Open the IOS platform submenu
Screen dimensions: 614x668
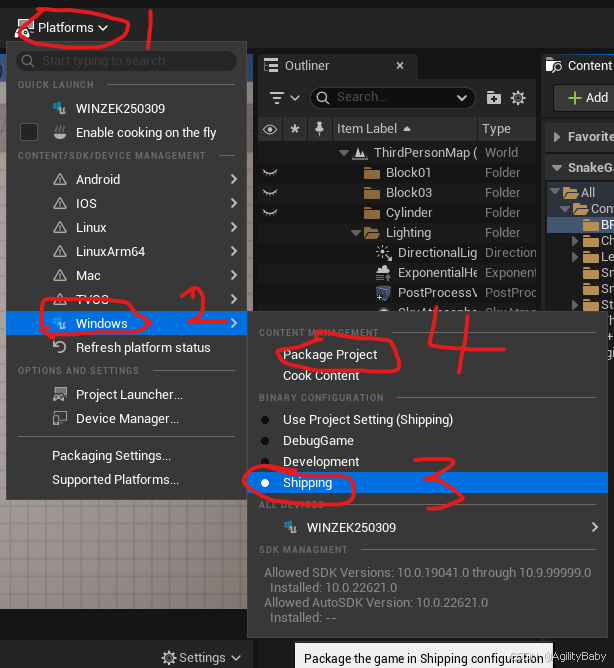pos(127,203)
